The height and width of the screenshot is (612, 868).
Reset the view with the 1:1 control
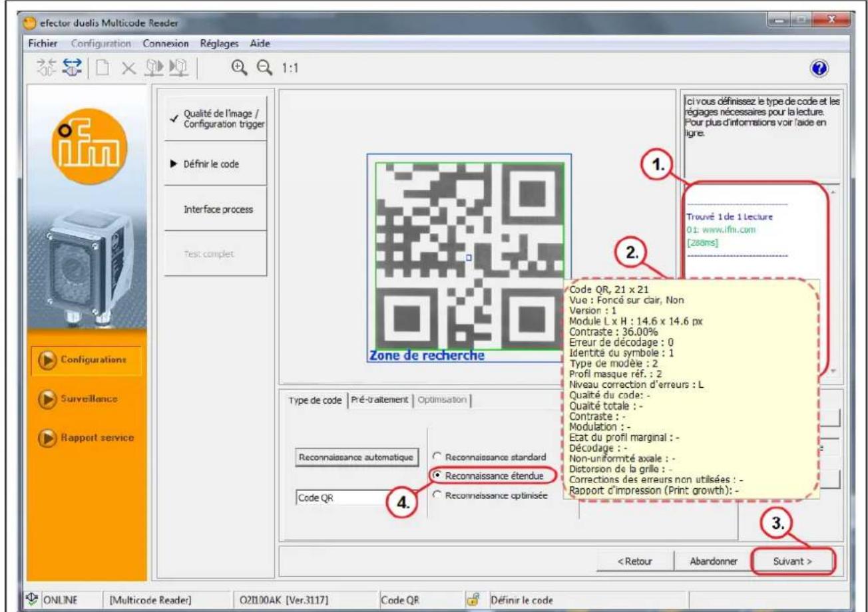(290, 68)
